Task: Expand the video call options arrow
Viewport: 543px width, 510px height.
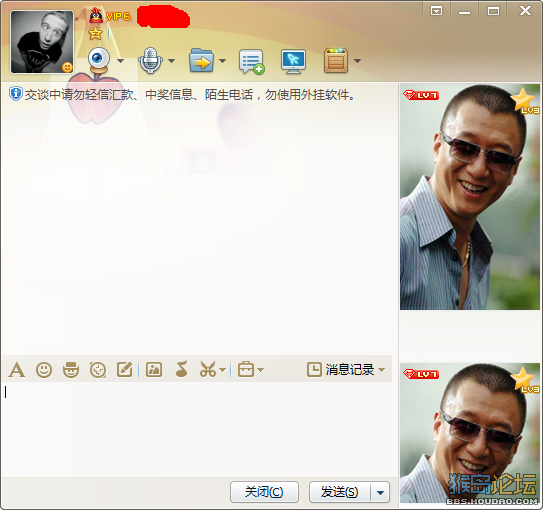Action: pos(121,61)
